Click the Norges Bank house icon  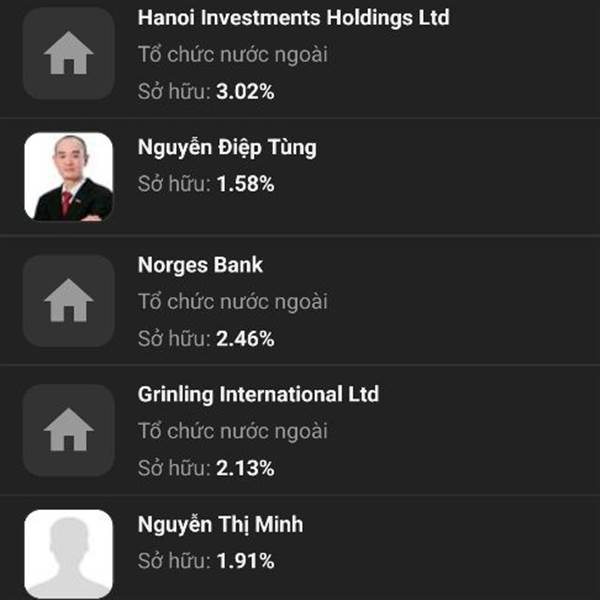(x=69, y=301)
